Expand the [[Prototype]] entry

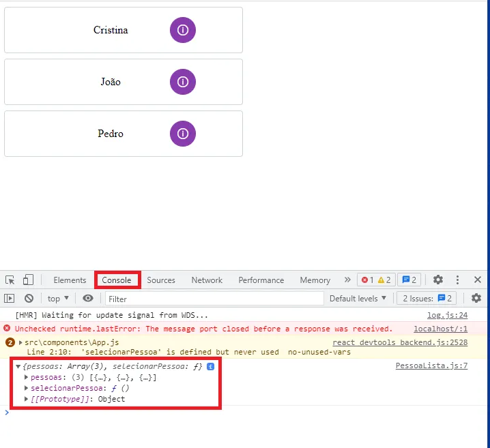pos(26,399)
